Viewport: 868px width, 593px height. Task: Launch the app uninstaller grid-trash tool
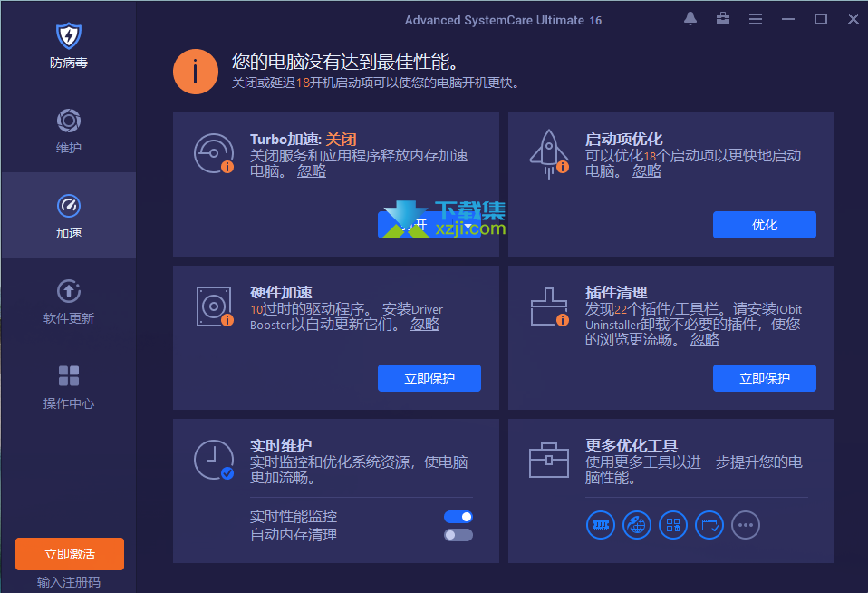click(673, 525)
